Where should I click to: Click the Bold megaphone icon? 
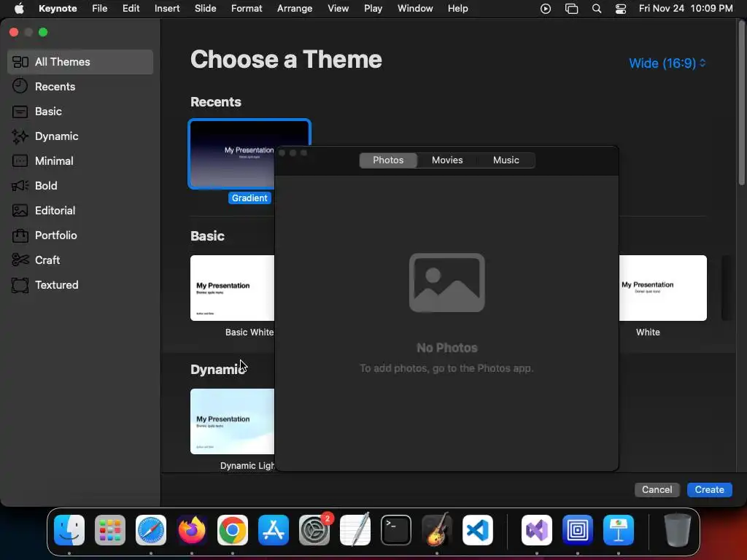(20, 186)
